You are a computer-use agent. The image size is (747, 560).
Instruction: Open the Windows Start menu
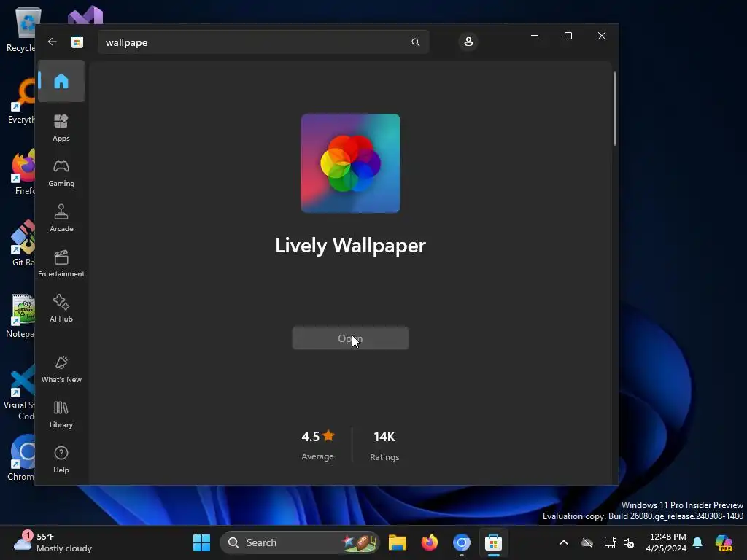[201, 542]
